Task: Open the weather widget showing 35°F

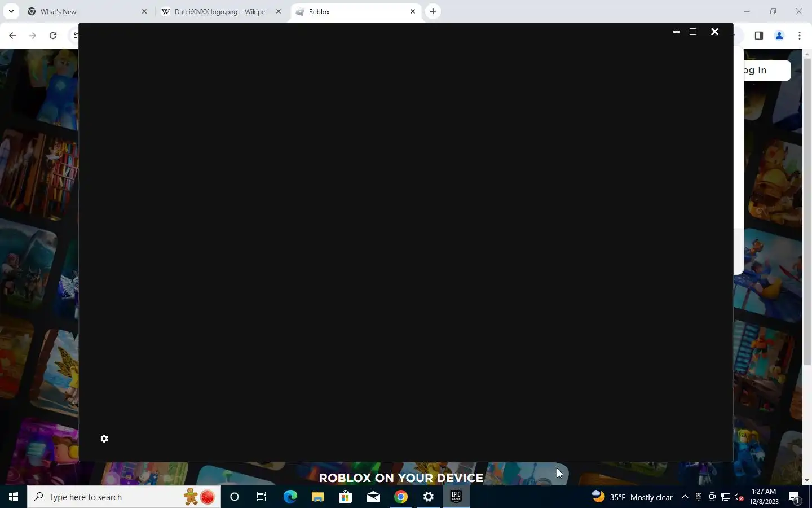Action: tap(632, 497)
